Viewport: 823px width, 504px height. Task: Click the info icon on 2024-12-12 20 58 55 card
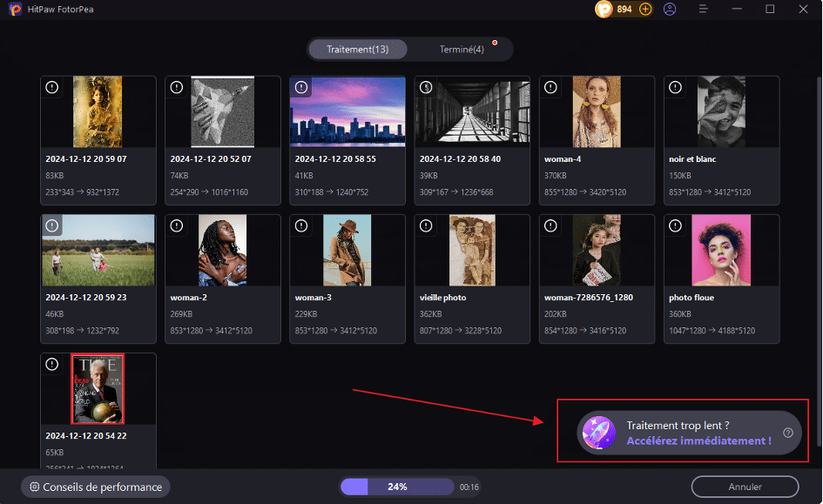pos(301,87)
